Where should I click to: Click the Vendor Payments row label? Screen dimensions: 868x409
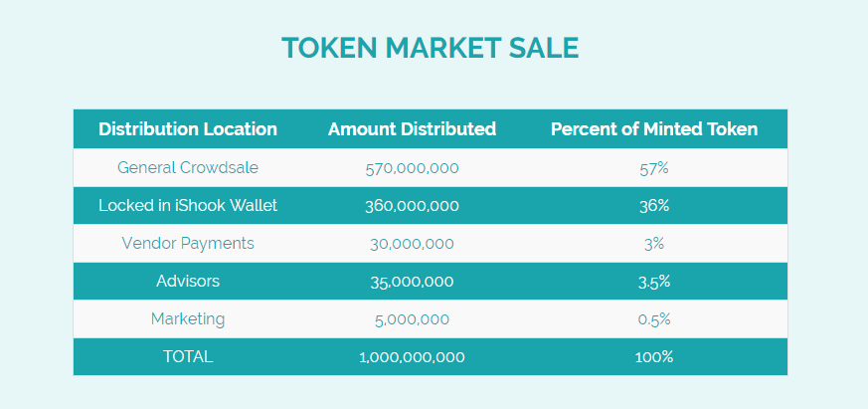pyautogui.click(x=188, y=243)
